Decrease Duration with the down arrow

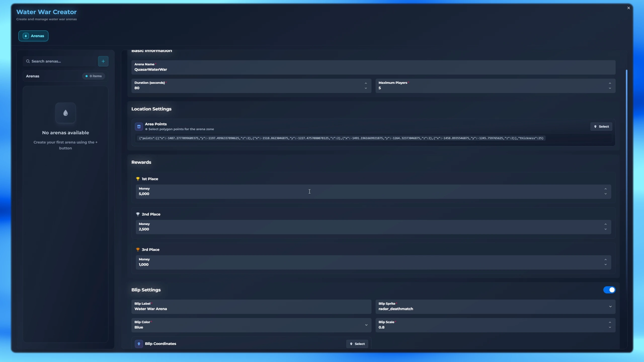point(366,88)
